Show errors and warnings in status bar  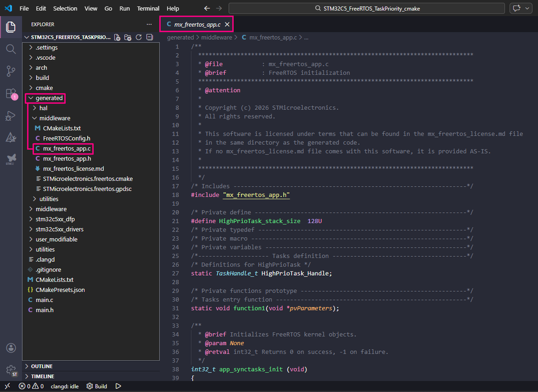[x=31, y=386]
